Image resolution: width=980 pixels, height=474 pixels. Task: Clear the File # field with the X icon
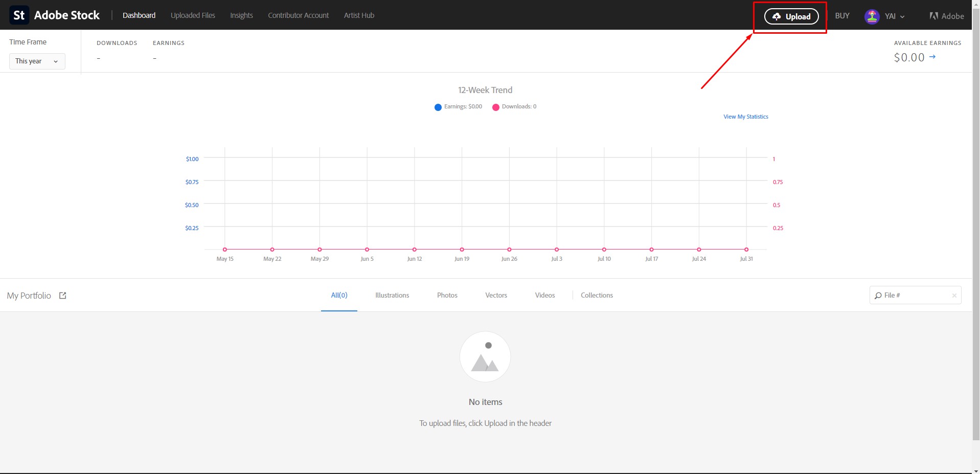click(954, 296)
